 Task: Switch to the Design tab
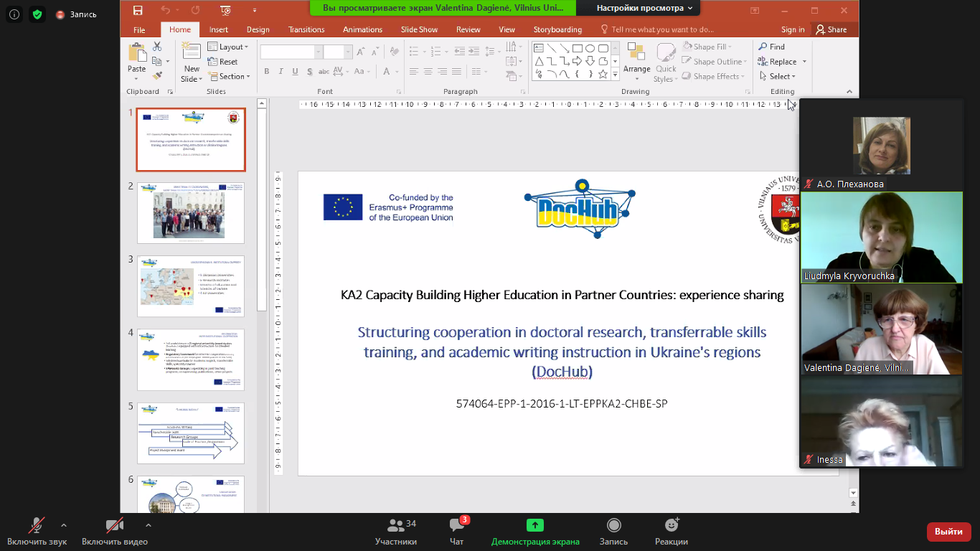[258, 29]
